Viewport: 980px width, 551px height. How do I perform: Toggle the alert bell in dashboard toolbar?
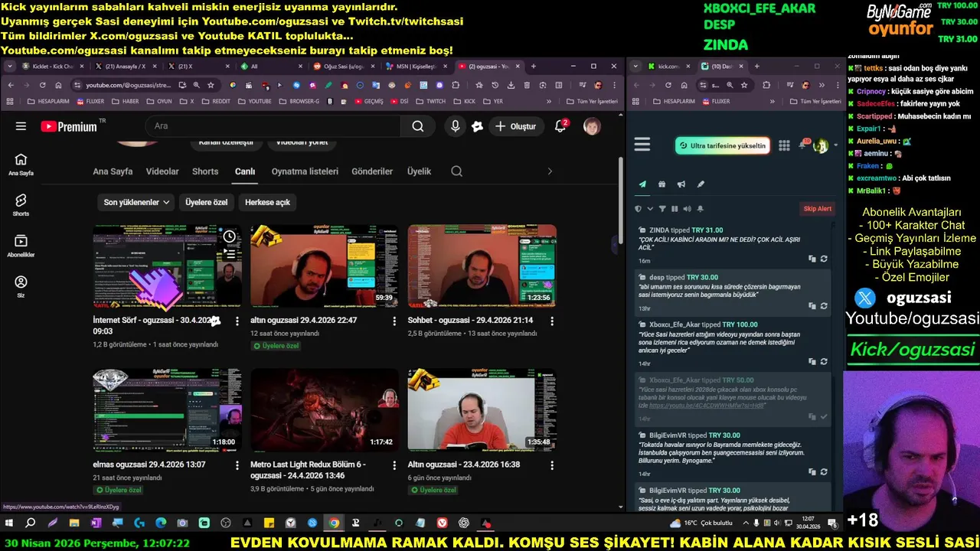point(700,209)
